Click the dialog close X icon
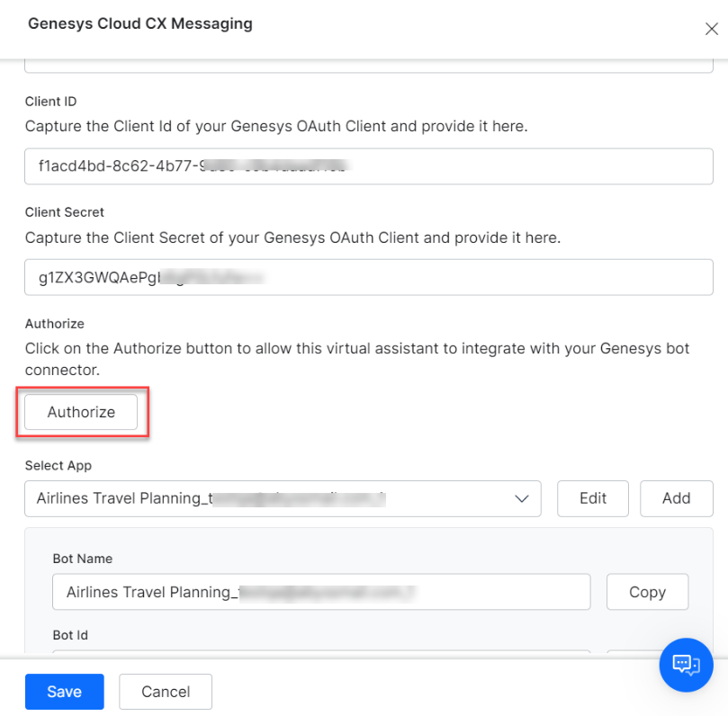 712,28
